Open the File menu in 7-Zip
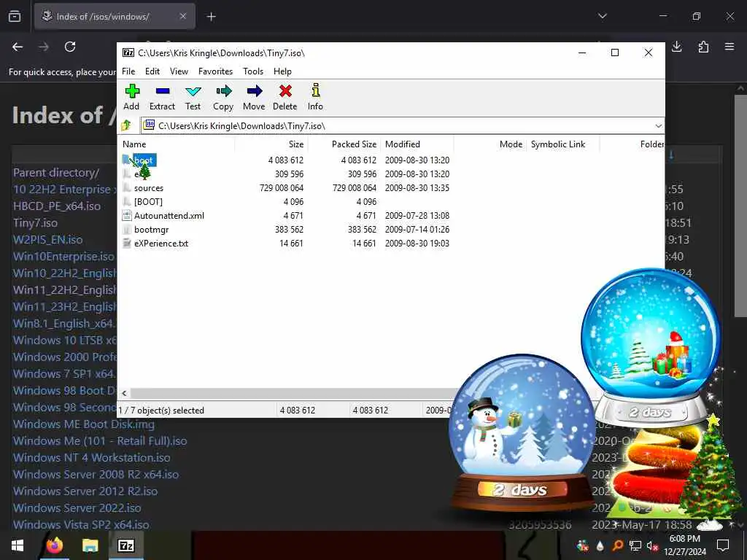Viewport: 747px width, 560px height. coord(128,71)
